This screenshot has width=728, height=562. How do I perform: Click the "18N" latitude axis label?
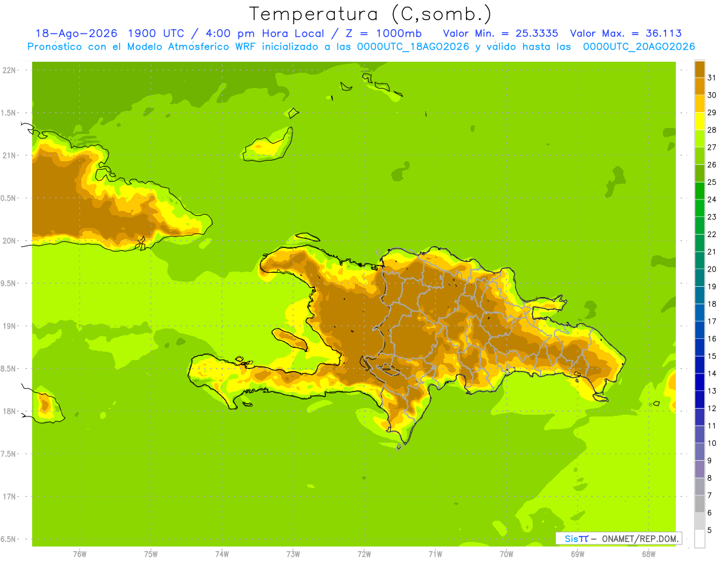coord(9,412)
